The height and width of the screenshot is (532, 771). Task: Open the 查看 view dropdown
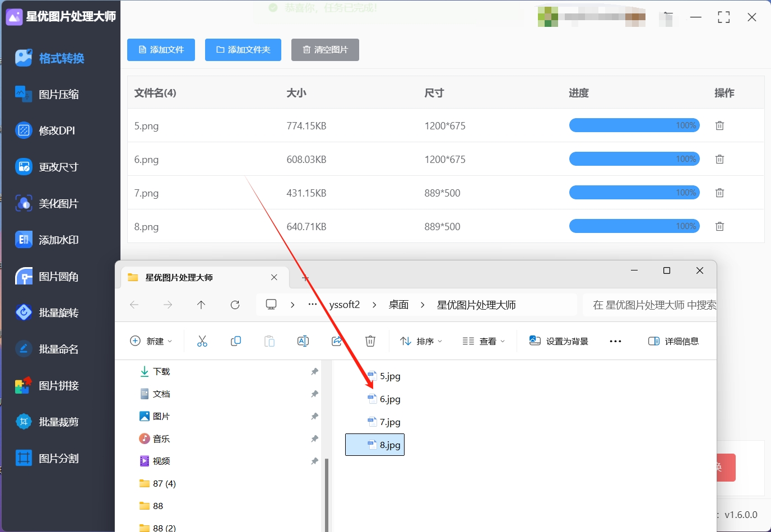484,341
